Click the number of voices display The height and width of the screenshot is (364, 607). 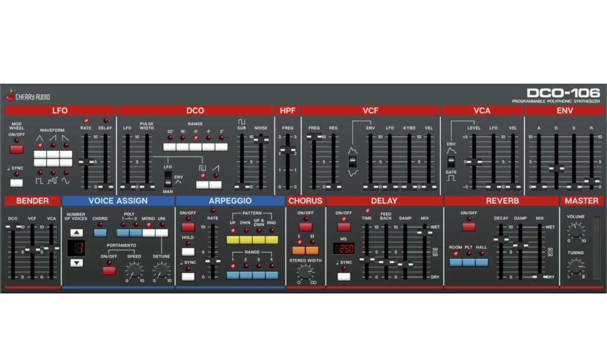point(76,248)
